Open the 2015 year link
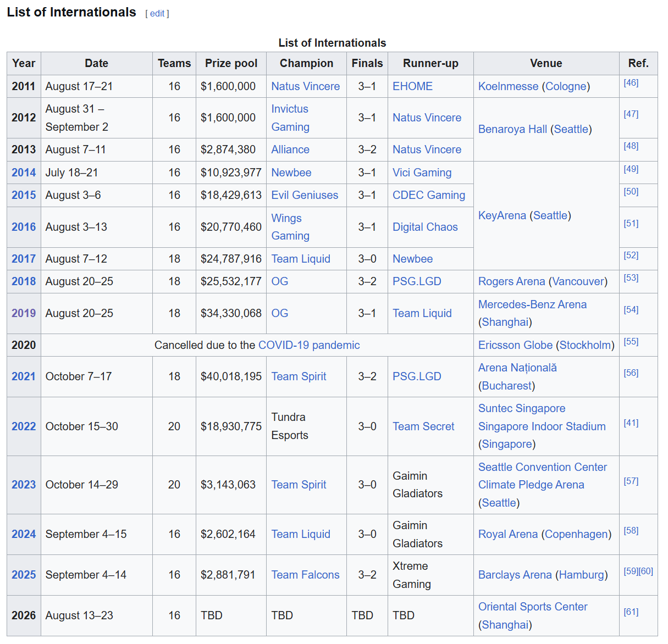Viewport: 668px width, 644px height. [x=24, y=195]
